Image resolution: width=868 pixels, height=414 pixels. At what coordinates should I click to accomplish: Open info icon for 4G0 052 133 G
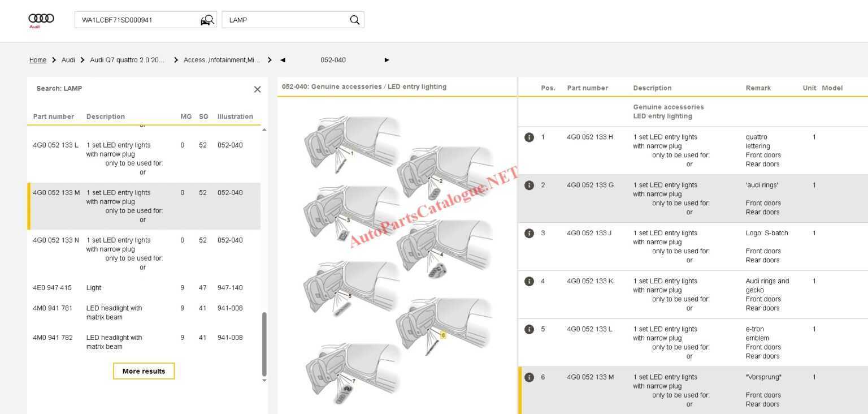(x=529, y=186)
